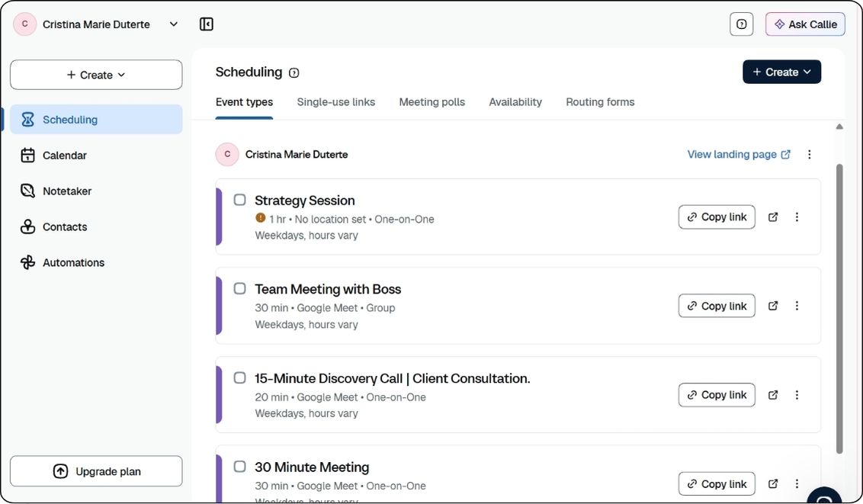Go to the Availability tab

(x=515, y=101)
